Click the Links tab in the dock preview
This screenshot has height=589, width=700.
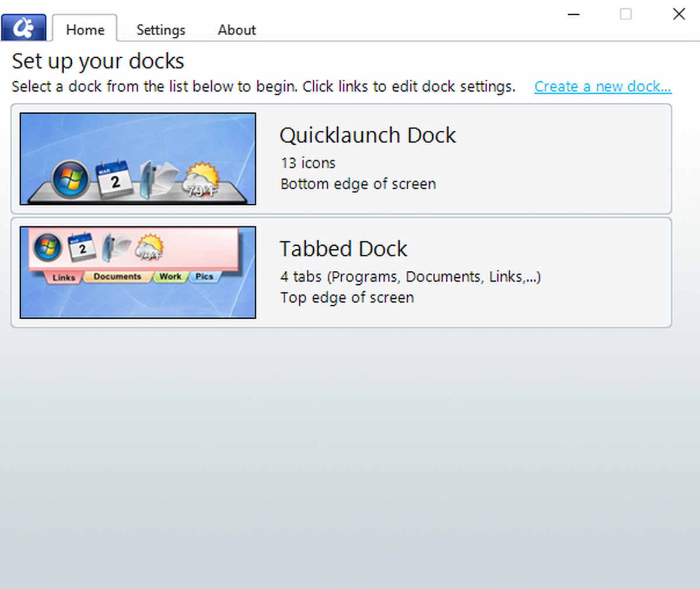pyautogui.click(x=63, y=277)
